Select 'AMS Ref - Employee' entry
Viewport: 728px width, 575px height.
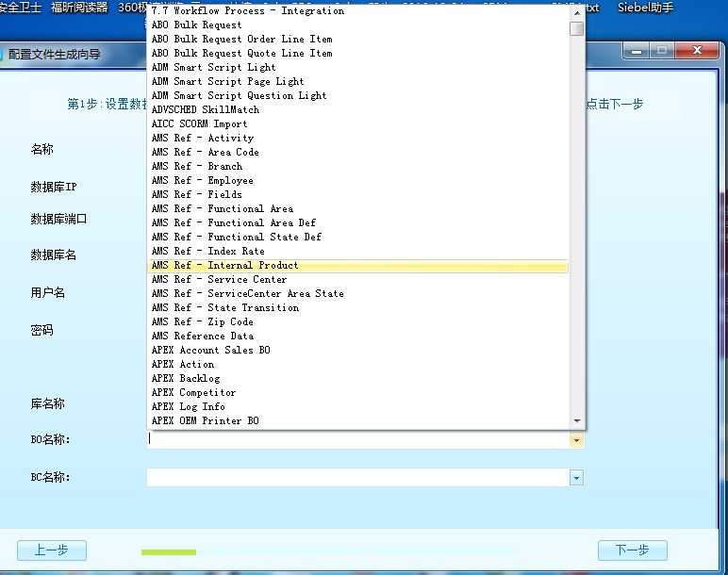tap(357, 181)
